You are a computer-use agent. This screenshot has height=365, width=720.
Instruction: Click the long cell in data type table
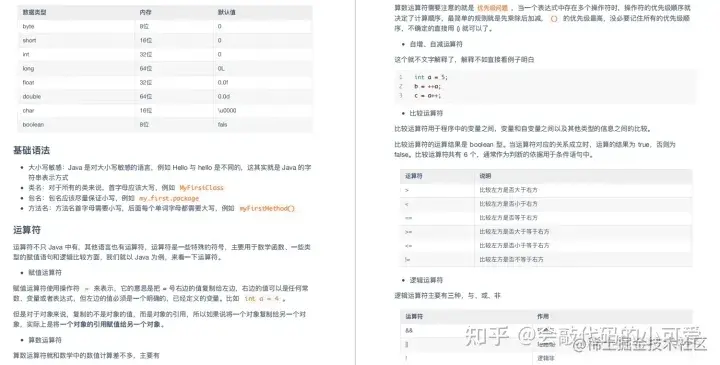(x=28, y=68)
